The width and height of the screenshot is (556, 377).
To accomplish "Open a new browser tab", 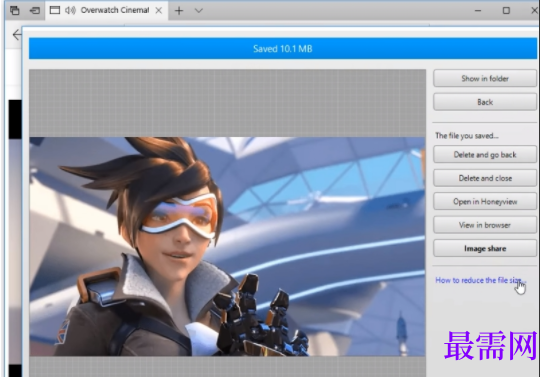I will point(179,11).
